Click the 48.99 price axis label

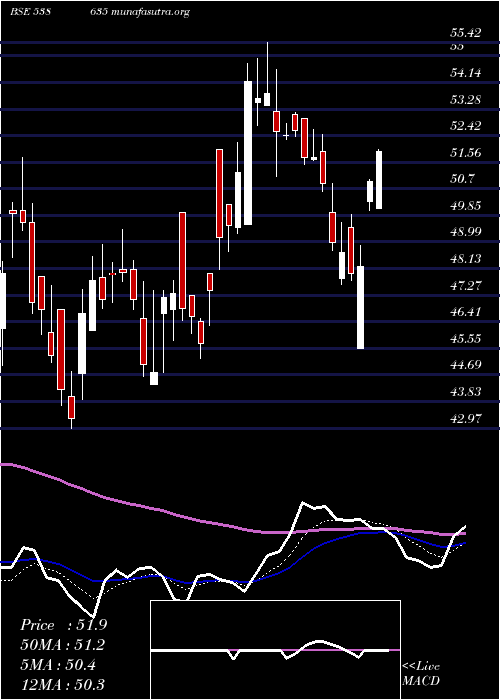coord(466,232)
